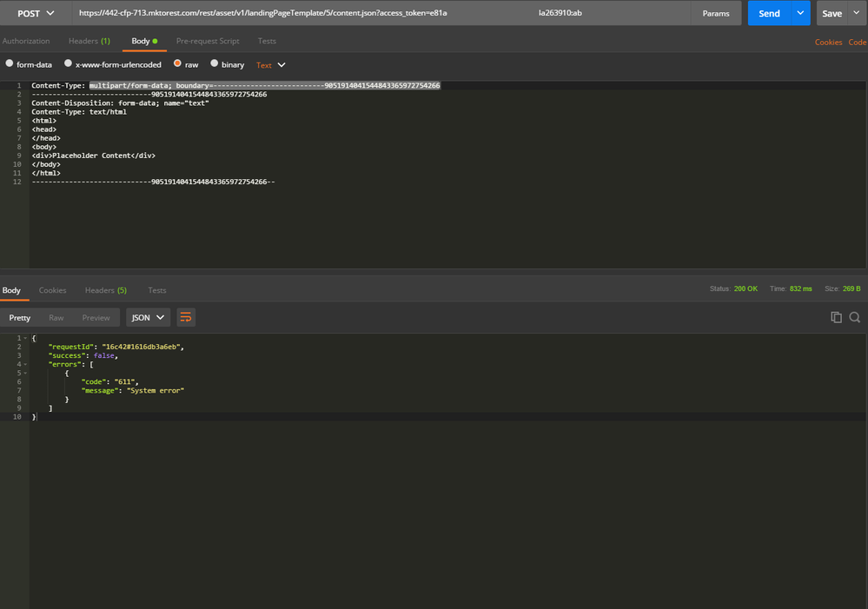Click the 832 ms time value

(800, 289)
